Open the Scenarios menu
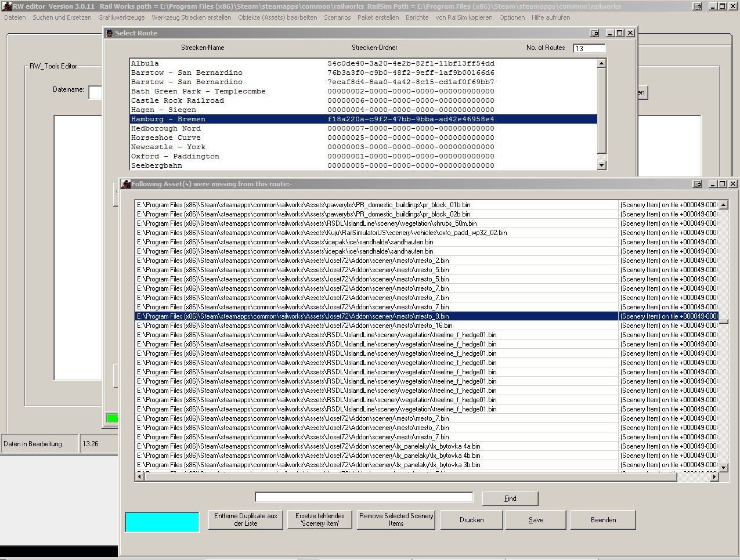This screenshot has height=560, width=740. (337, 17)
